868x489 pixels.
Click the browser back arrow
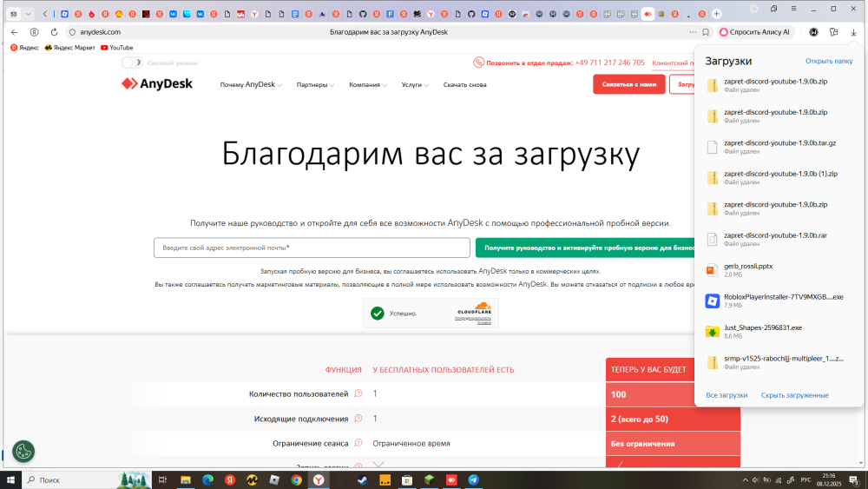tap(15, 32)
